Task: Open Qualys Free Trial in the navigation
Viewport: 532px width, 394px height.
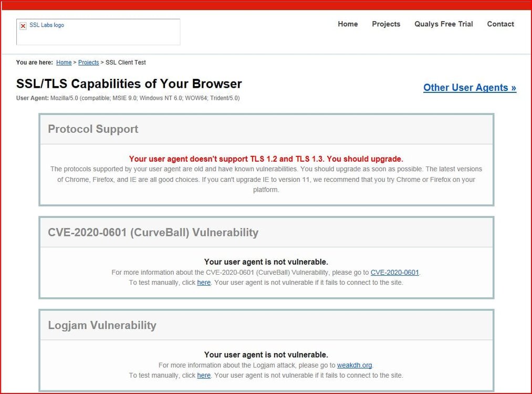Action: [x=443, y=24]
